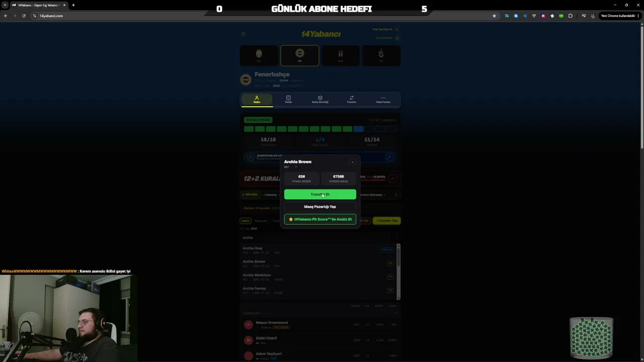The width and height of the screenshot is (644, 362).
Task: Select the Galatasaray club card
Action: click(x=259, y=55)
